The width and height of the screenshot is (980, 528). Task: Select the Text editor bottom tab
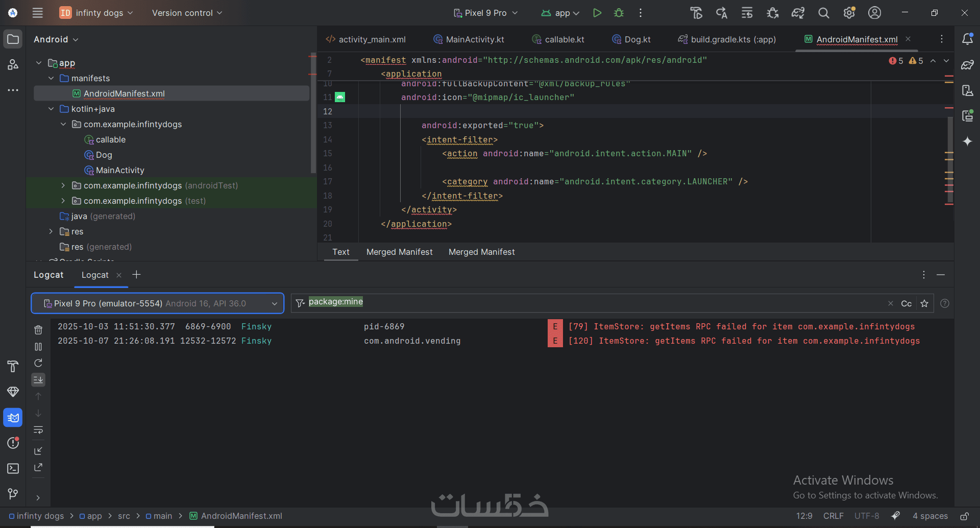(x=340, y=252)
